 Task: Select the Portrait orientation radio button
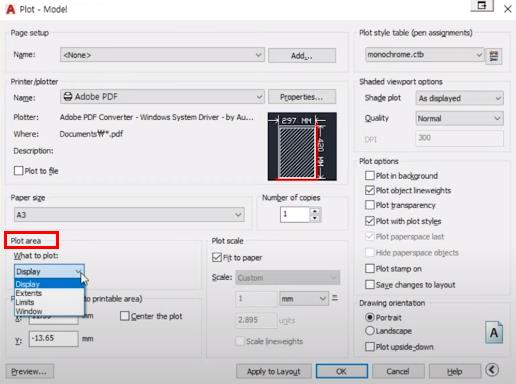pyautogui.click(x=370, y=317)
